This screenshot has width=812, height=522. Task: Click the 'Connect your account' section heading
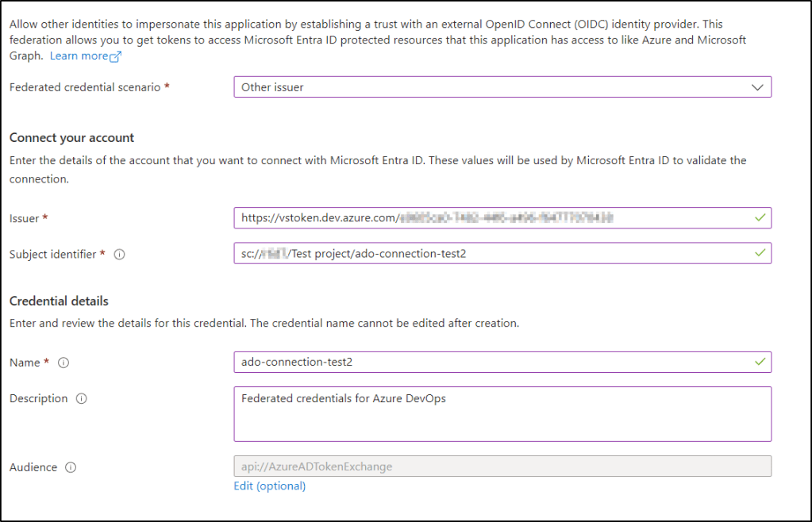point(72,138)
